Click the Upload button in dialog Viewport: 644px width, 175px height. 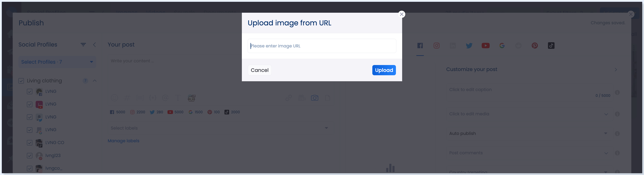384,70
